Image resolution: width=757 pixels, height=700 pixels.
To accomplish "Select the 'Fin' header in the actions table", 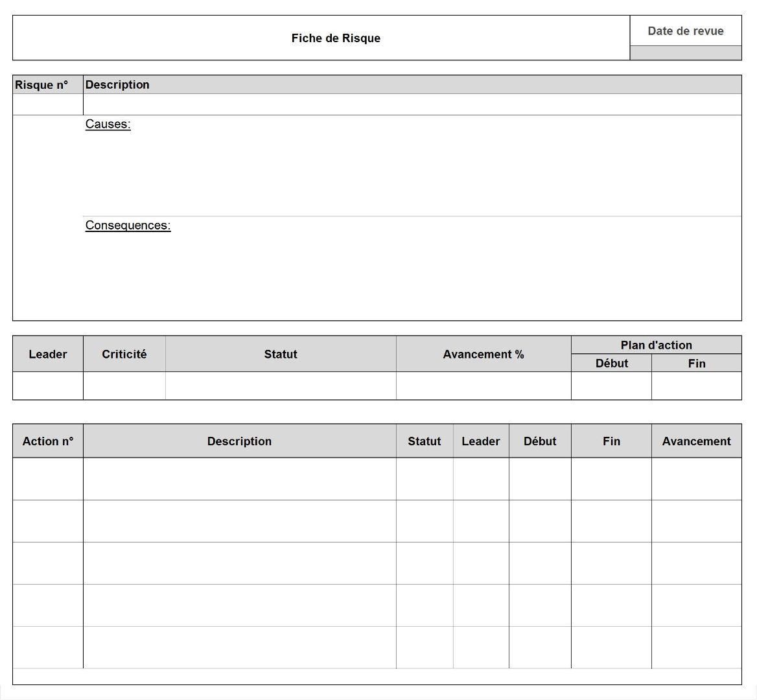I will [611, 441].
